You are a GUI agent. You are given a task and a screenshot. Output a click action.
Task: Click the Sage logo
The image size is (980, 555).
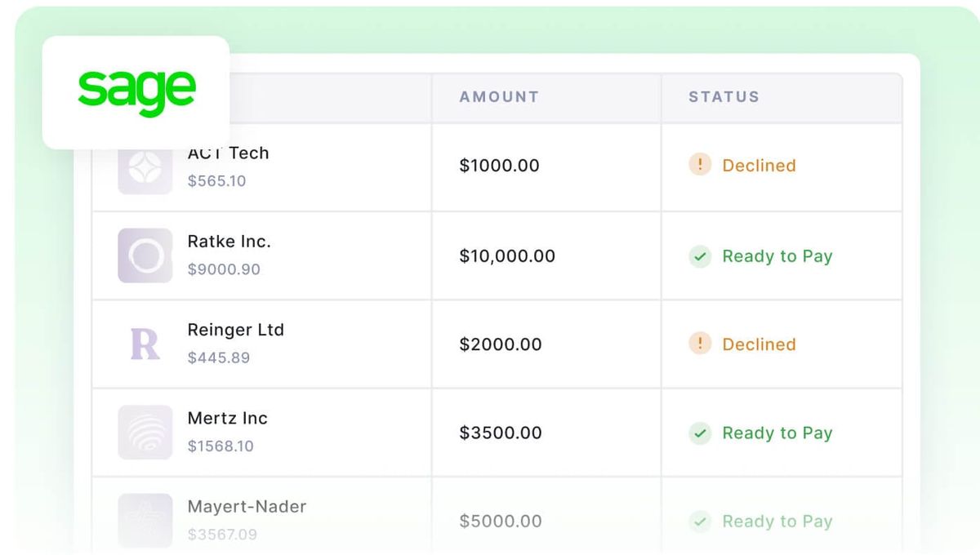pos(136,90)
